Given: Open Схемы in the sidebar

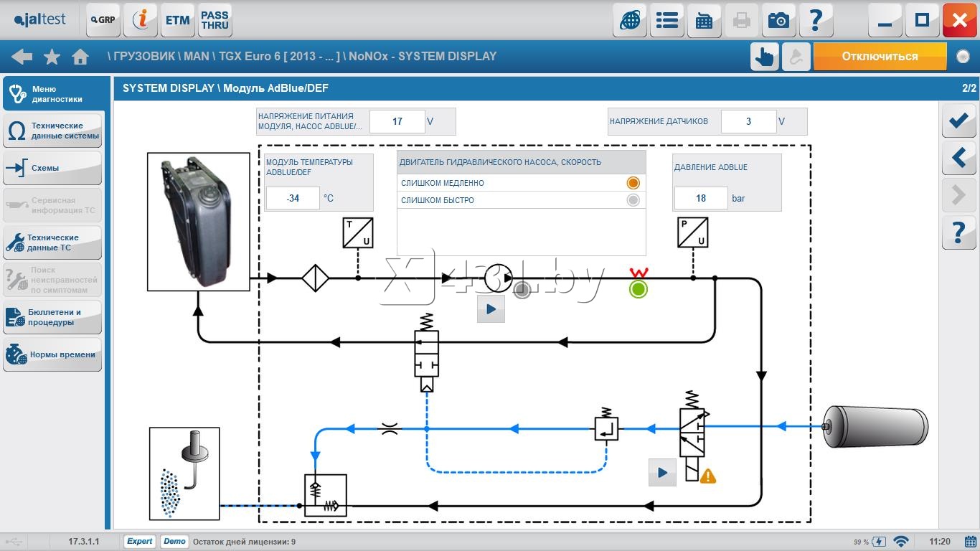Looking at the screenshot, I should coord(53,168).
